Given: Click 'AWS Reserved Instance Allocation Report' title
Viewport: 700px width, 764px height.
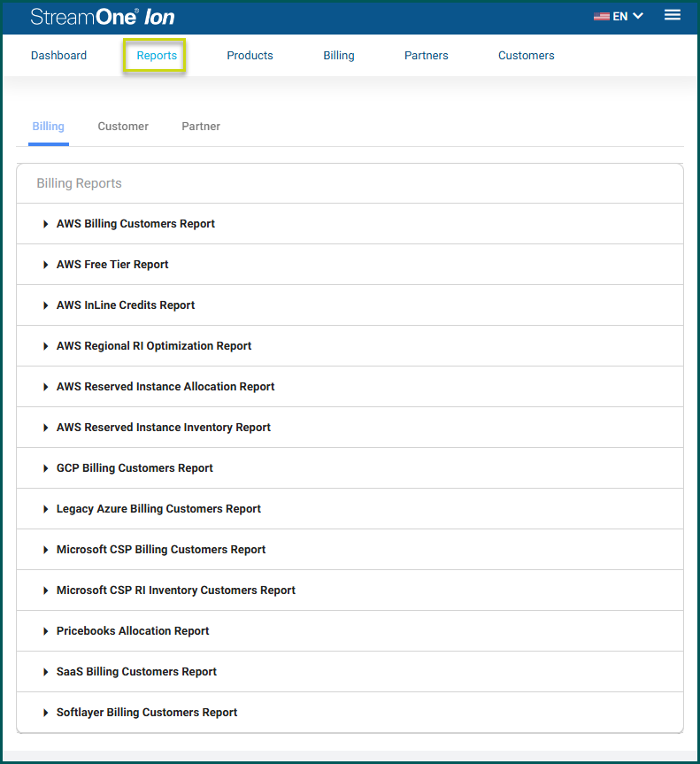Looking at the screenshot, I should click(165, 386).
